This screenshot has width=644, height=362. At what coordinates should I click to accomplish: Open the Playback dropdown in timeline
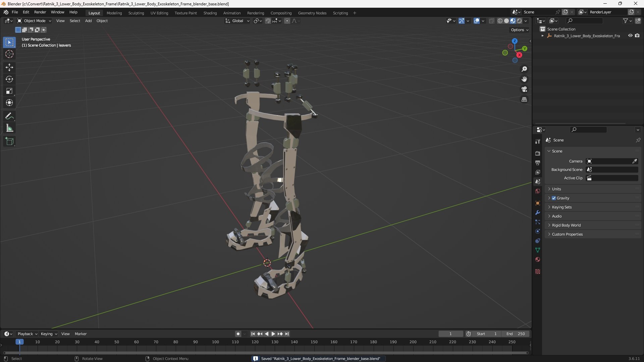point(27,334)
